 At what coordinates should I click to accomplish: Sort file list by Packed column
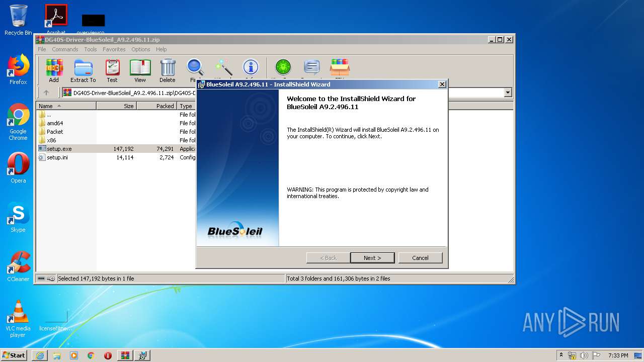pos(157,106)
